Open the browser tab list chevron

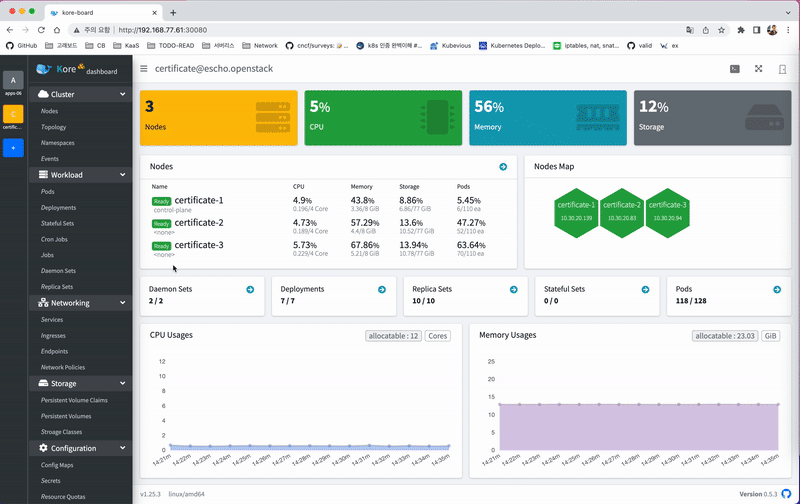788,13
